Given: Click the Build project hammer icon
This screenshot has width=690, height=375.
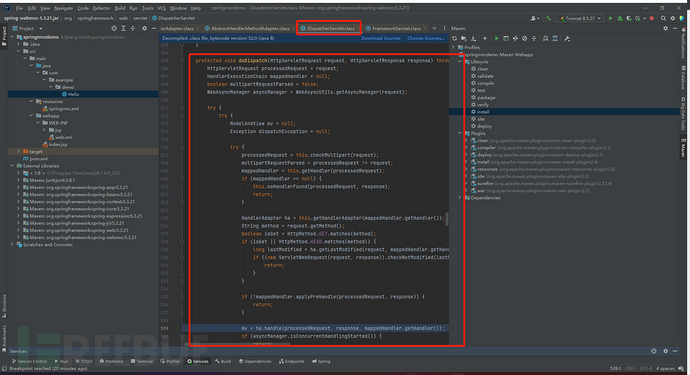Looking at the screenshot, I should point(548,18).
